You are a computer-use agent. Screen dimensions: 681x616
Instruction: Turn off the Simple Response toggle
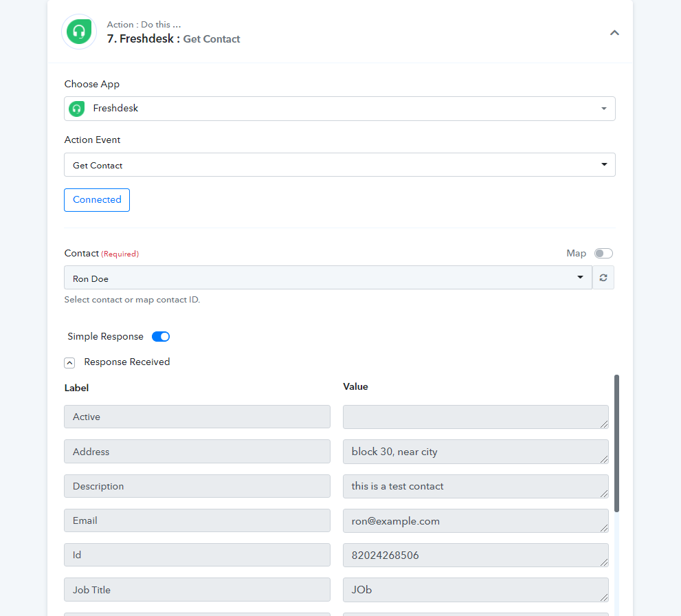tap(161, 337)
